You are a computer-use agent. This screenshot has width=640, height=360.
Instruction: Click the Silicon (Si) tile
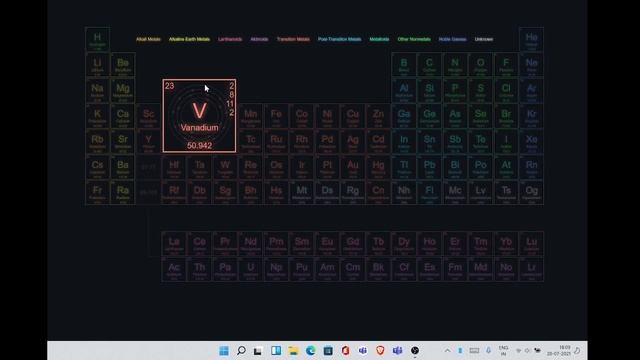(x=429, y=91)
